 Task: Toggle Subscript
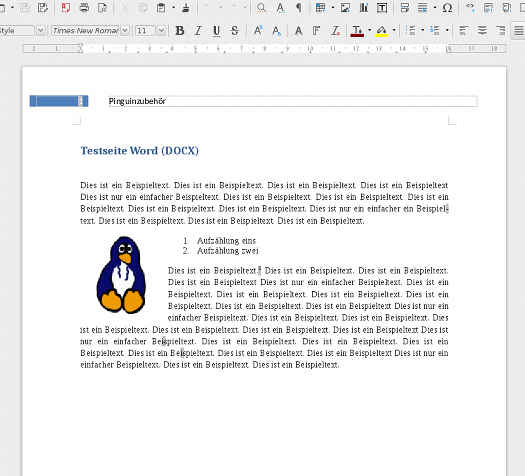click(276, 31)
